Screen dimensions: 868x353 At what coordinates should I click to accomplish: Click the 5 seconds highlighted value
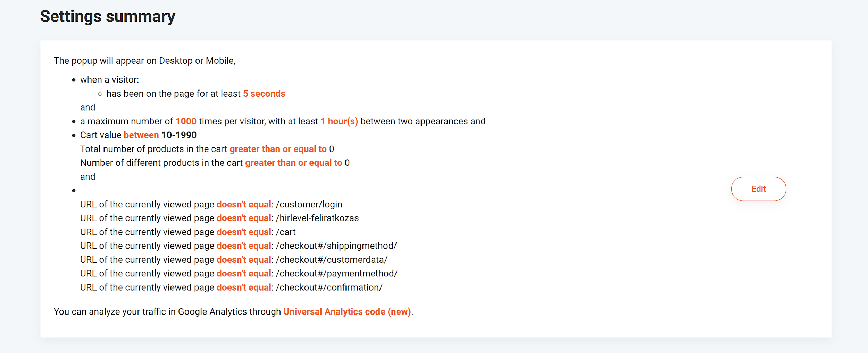[264, 94]
